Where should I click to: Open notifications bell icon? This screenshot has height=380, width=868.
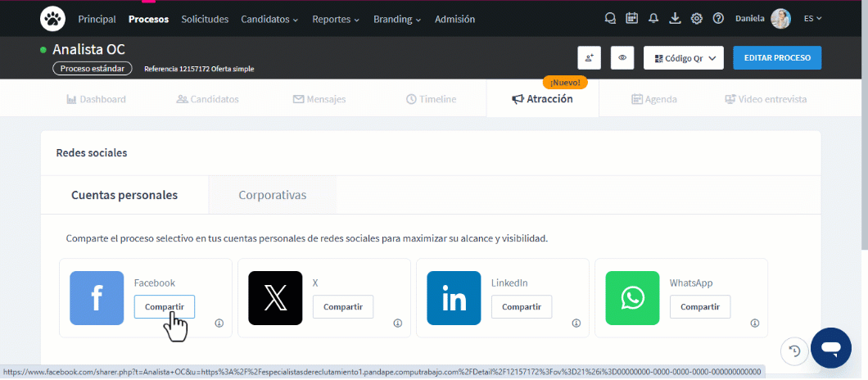tap(653, 19)
